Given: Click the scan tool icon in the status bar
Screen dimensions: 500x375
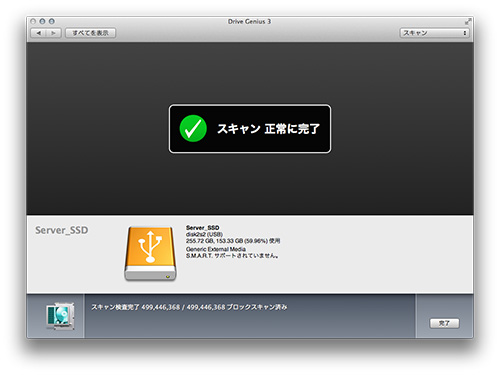Looking at the screenshot, I should tap(60, 316).
